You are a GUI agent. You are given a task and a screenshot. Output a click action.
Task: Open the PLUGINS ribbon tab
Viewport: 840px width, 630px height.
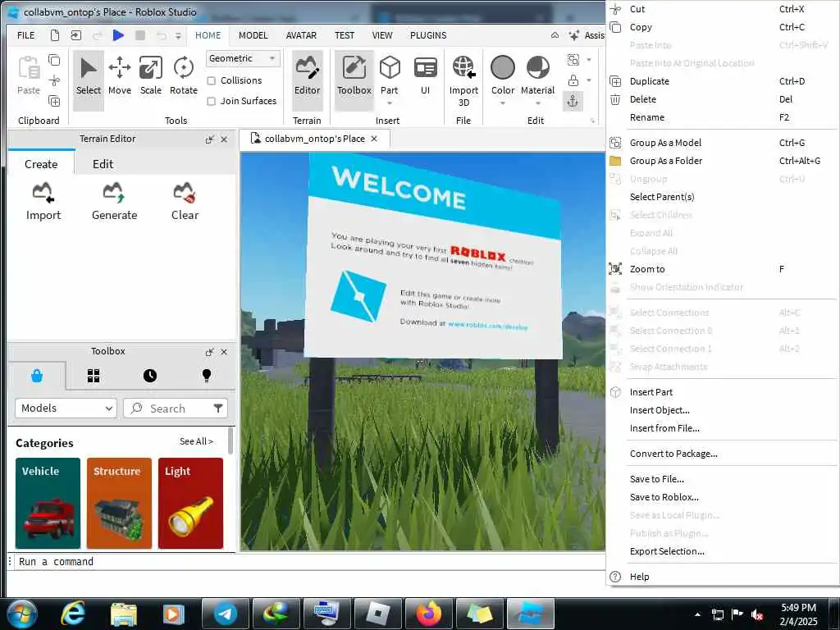click(x=428, y=35)
